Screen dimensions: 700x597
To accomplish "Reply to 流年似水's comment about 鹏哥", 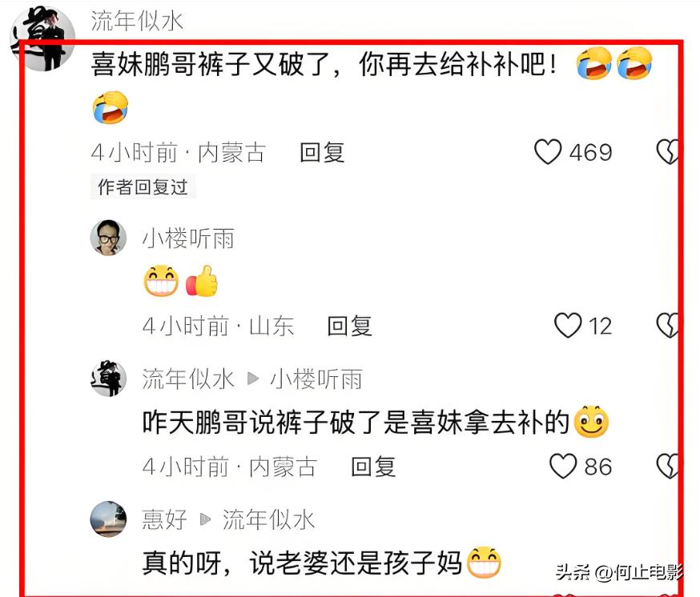I will [373, 467].
